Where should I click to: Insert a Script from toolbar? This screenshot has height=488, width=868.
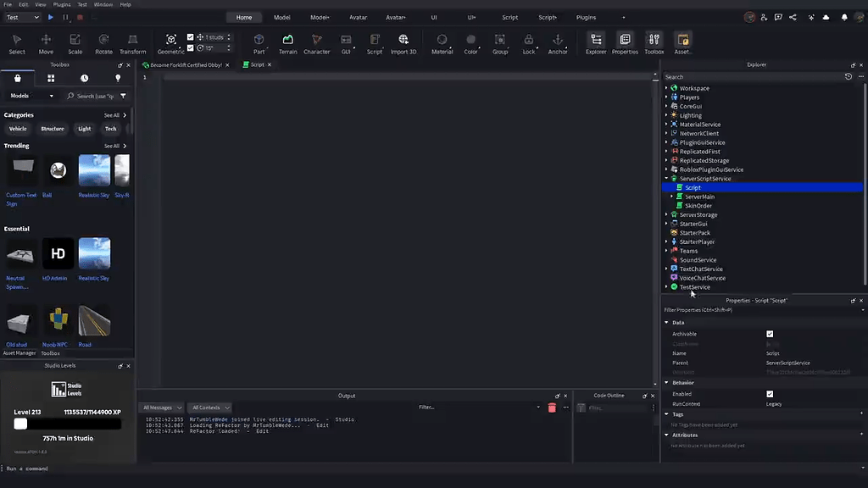[375, 44]
